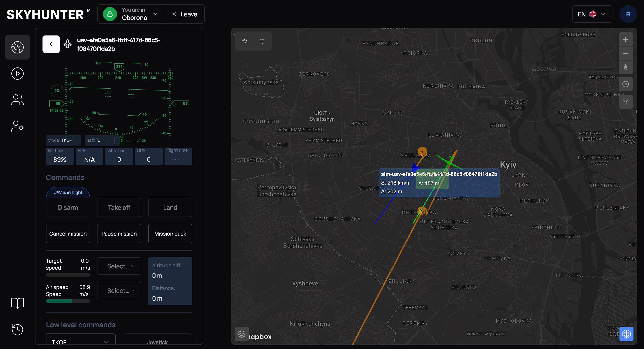This screenshot has width=644, height=349.
Task: Click the Pause mission button
Action: pos(119,234)
